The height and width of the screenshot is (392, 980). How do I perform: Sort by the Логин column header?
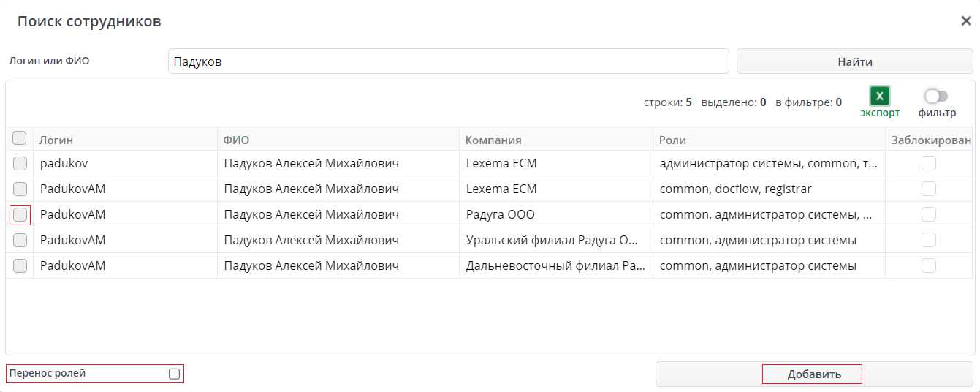(56, 140)
